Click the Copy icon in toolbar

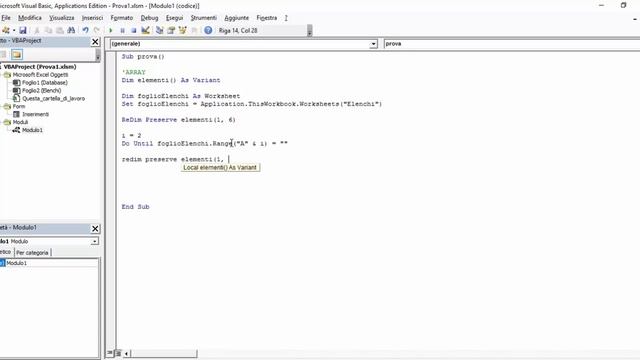pyautogui.click(x=48, y=30)
